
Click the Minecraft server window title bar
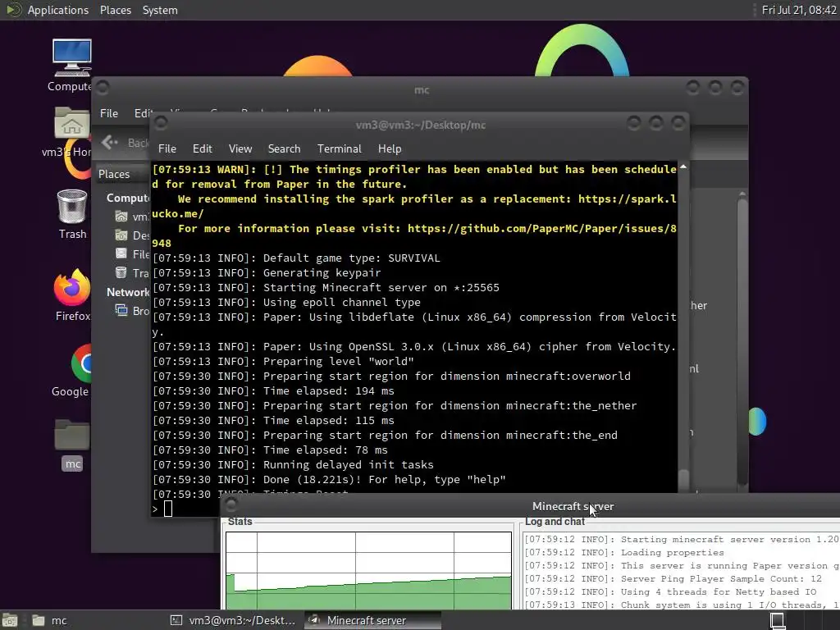pos(573,506)
